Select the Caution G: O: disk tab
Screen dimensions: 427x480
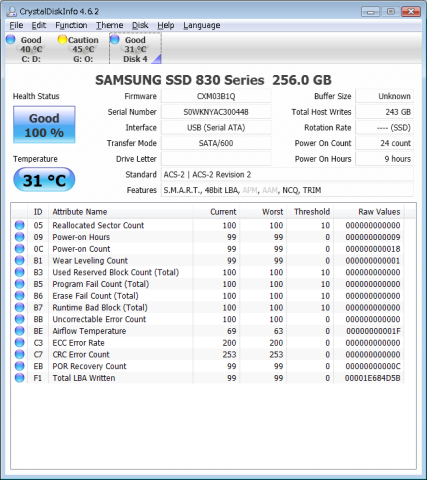coord(82,49)
